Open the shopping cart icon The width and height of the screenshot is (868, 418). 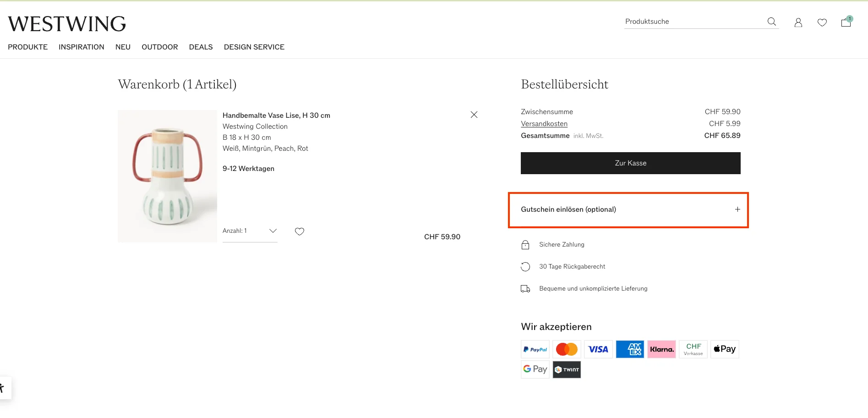point(846,22)
